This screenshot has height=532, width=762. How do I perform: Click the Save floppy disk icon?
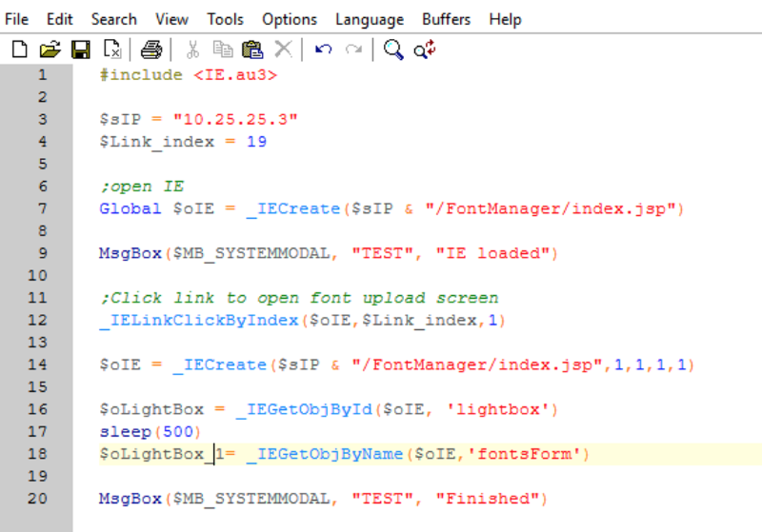tap(81, 49)
